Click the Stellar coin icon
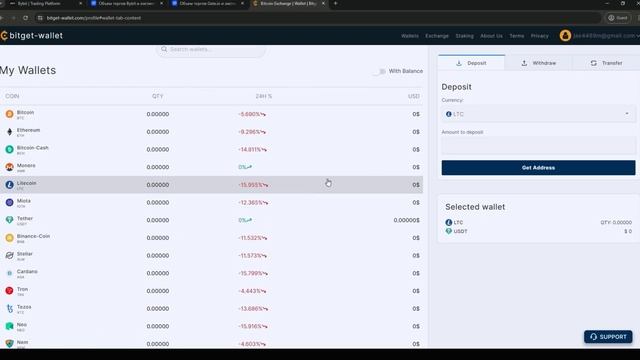This screenshot has width=640, height=360. [x=9, y=256]
